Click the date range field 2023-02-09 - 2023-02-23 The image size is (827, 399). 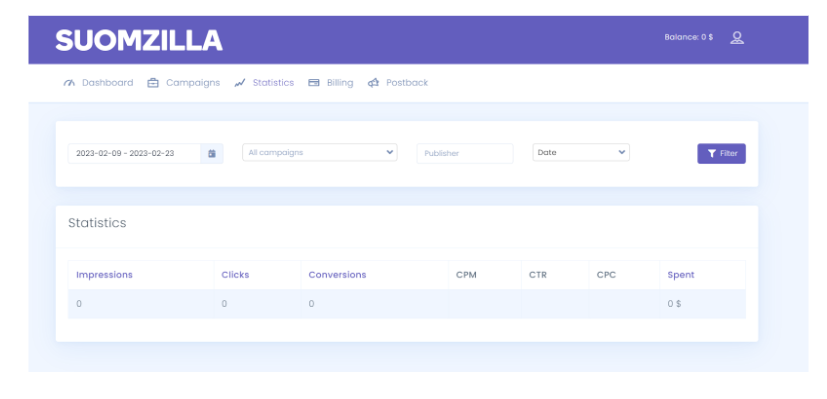(134, 153)
